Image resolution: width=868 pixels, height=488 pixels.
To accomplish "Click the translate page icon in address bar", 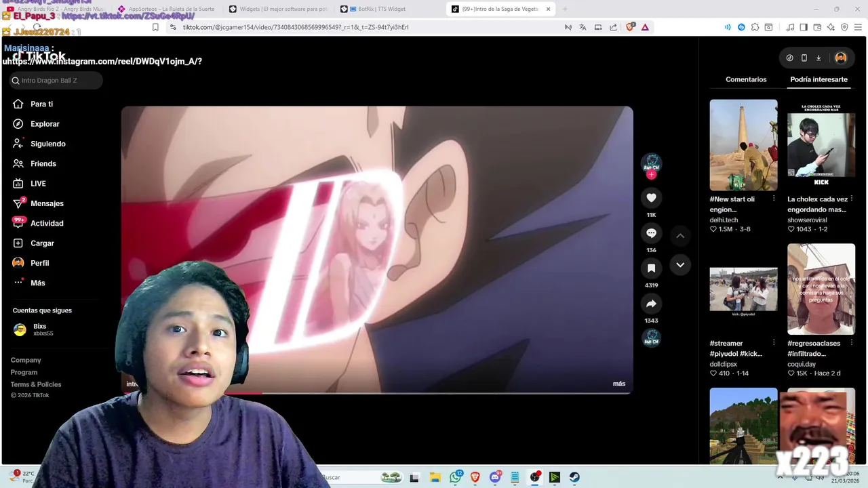I will click(583, 27).
